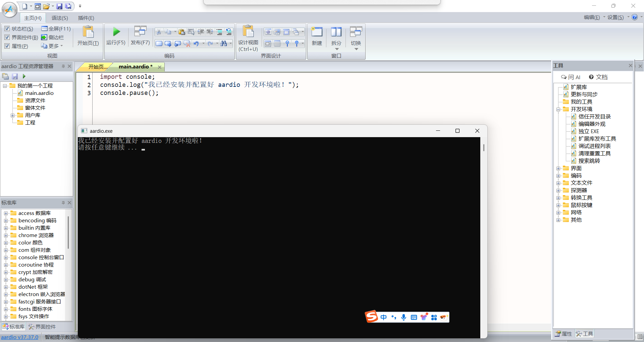The height and width of the screenshot is (342, 644).
Task: Click green run arrow in project manager
Action: click(x=24, y=76)
